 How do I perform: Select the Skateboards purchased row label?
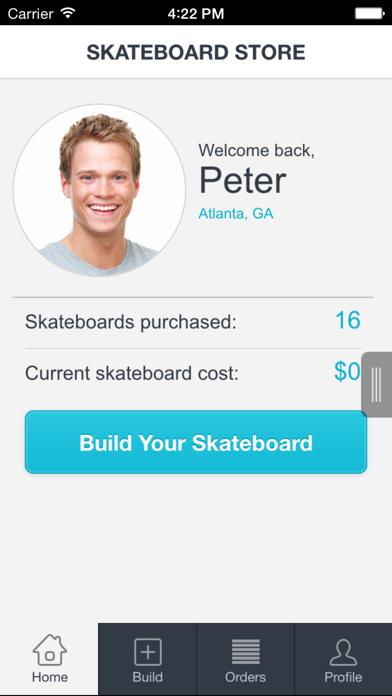click(131, 322)
